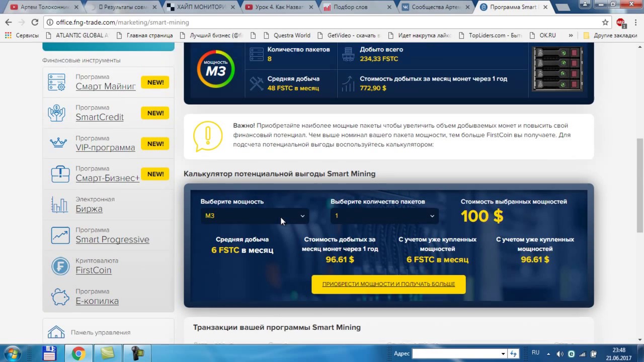Click the Количество пакетов server icon
The height and width of the screenshot is (362, 644).
[257, 54]
